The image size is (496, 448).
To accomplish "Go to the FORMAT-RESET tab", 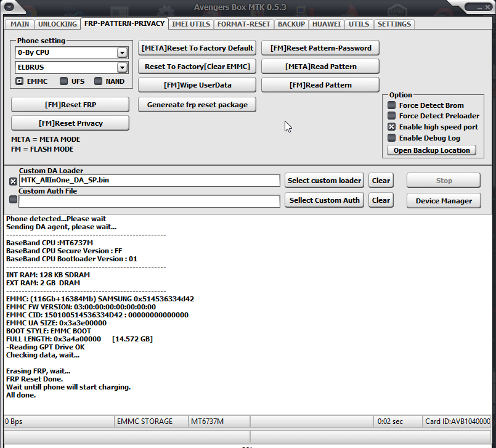I will (243, 24).
